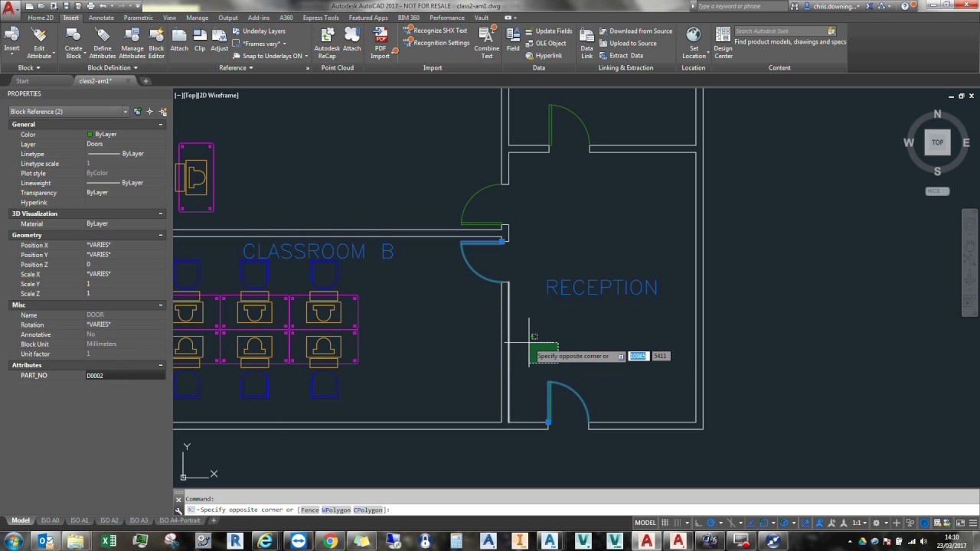Select the Clip reference tool
The width and height of the screenshot is (980, 551).
(x=200, y=40)
